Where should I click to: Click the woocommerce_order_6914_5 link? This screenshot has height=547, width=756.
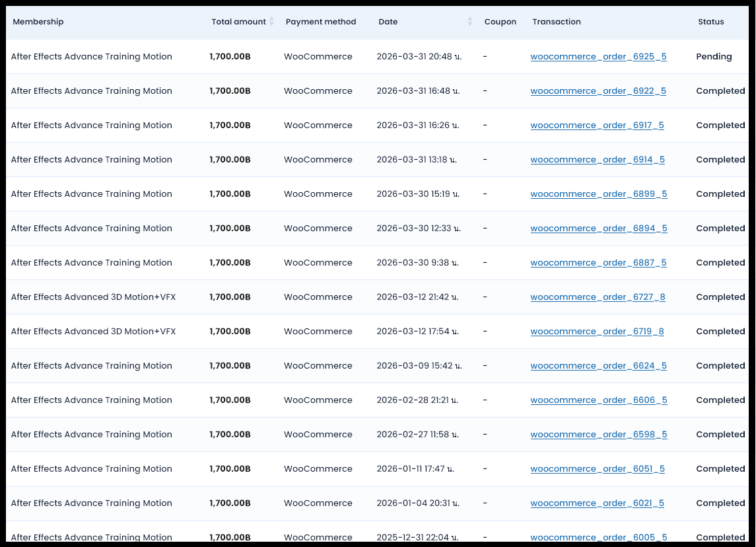pyautogui.click(x=597, y=160)
